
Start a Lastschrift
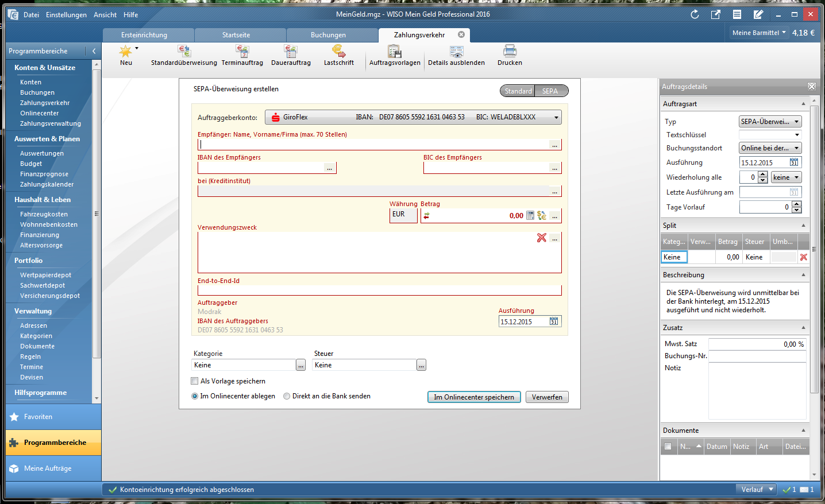point(338,56)
